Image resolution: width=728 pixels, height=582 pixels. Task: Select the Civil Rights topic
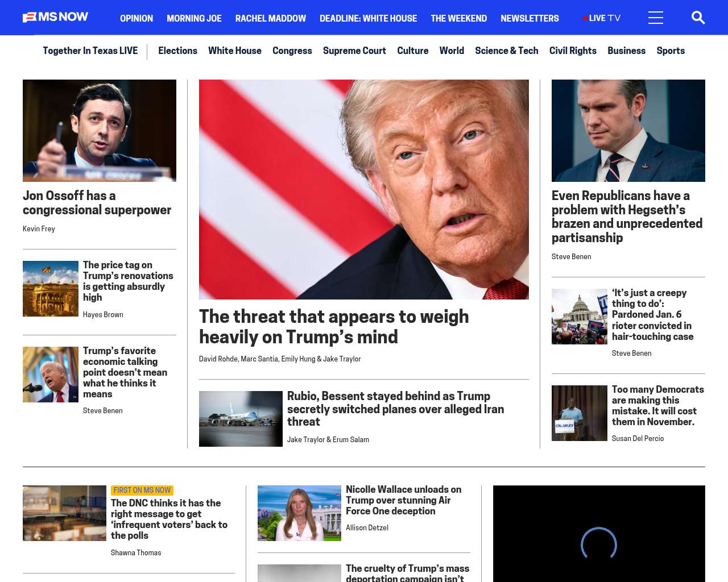pyautogui.click(x=573, y=51)
